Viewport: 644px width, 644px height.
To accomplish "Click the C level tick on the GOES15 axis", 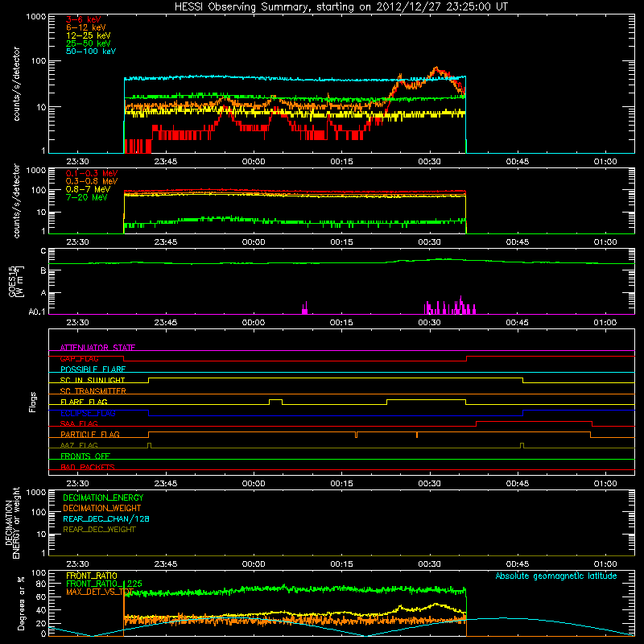I will point(43,251).
